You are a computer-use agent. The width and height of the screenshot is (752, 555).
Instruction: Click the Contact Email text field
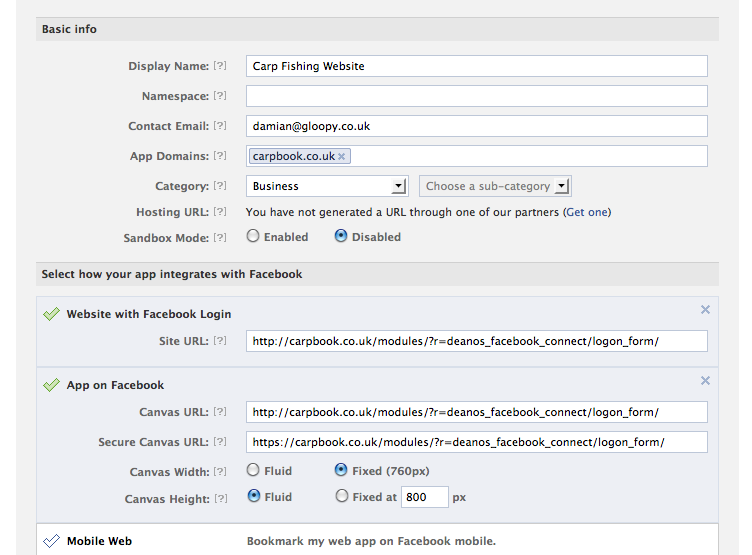(476, 126)
